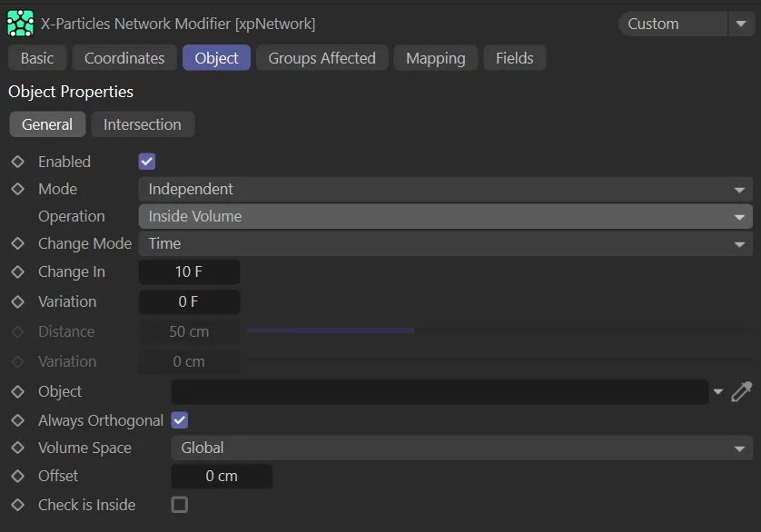Click the eyedropper picker beside Object field
The image size is (761, 532).
coord(741,391)
